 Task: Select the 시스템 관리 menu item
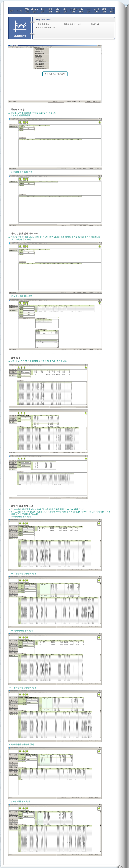point(96,10)
